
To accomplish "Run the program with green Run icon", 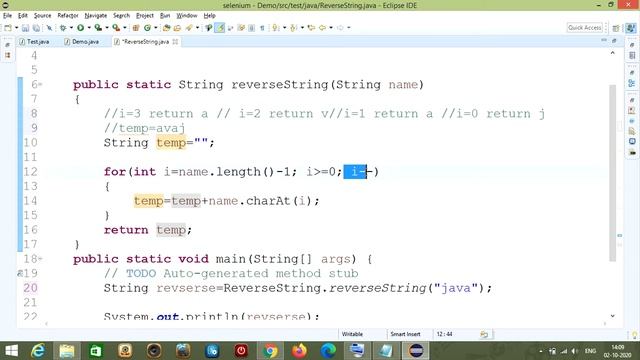I will pyautogui.click(x=80, y=28).
